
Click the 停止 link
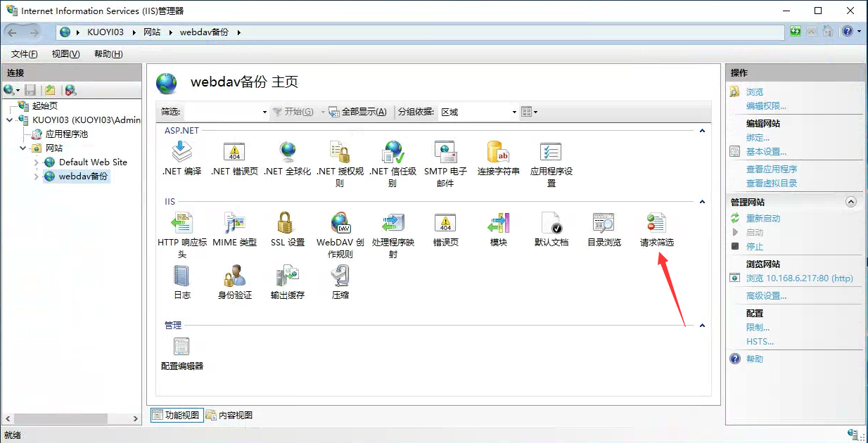click(755, 247)
